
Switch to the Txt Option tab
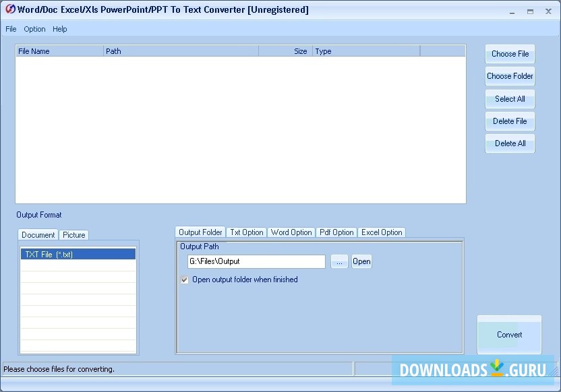pos(246,232)
